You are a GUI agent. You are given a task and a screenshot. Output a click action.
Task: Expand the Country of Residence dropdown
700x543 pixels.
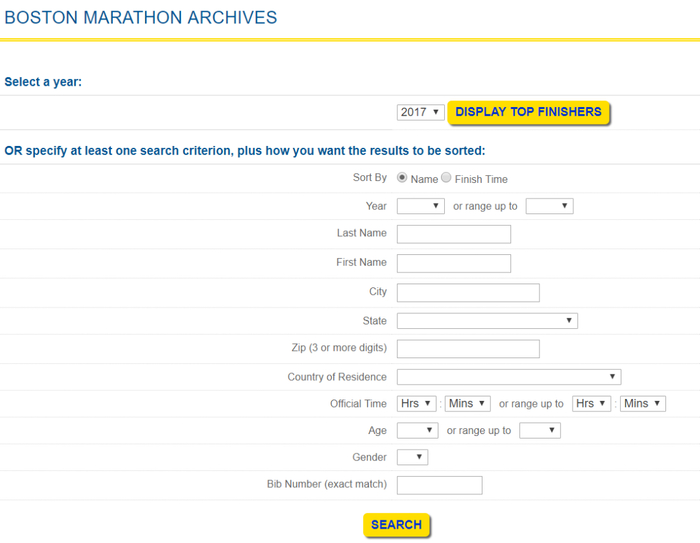click(509, 377)
